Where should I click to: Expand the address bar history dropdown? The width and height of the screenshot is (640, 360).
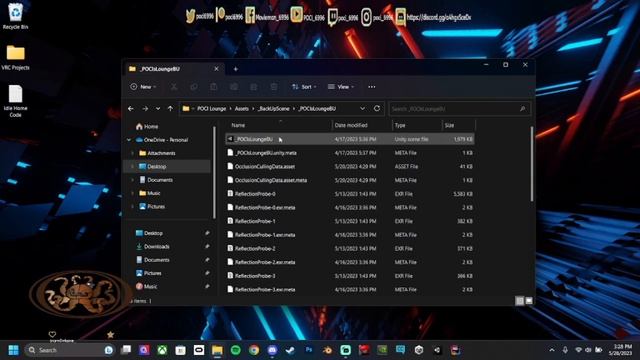point(362,109)
